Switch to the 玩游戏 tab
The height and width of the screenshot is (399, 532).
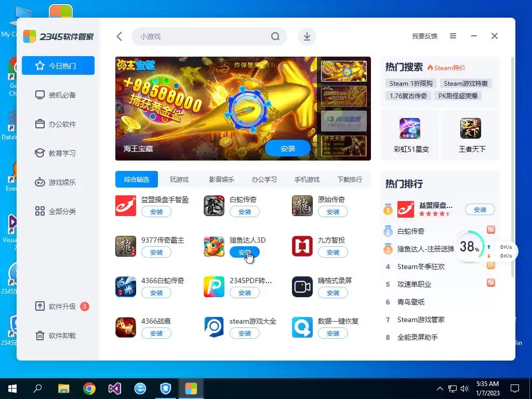click(179, 179)
